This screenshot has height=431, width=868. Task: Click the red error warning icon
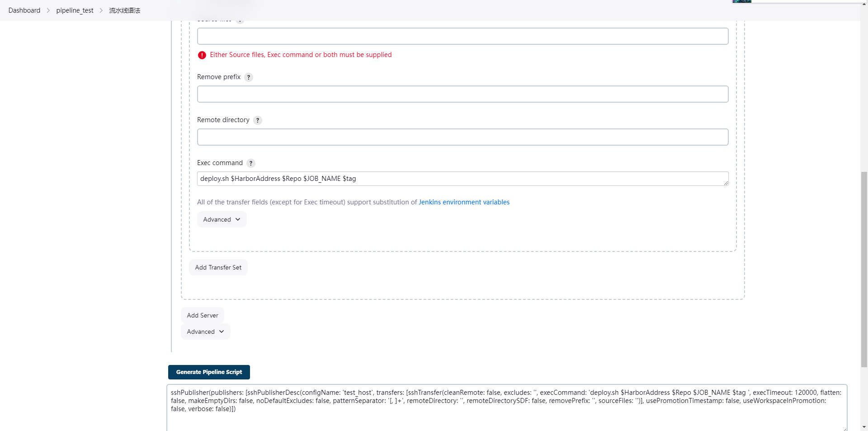point(202,55)
